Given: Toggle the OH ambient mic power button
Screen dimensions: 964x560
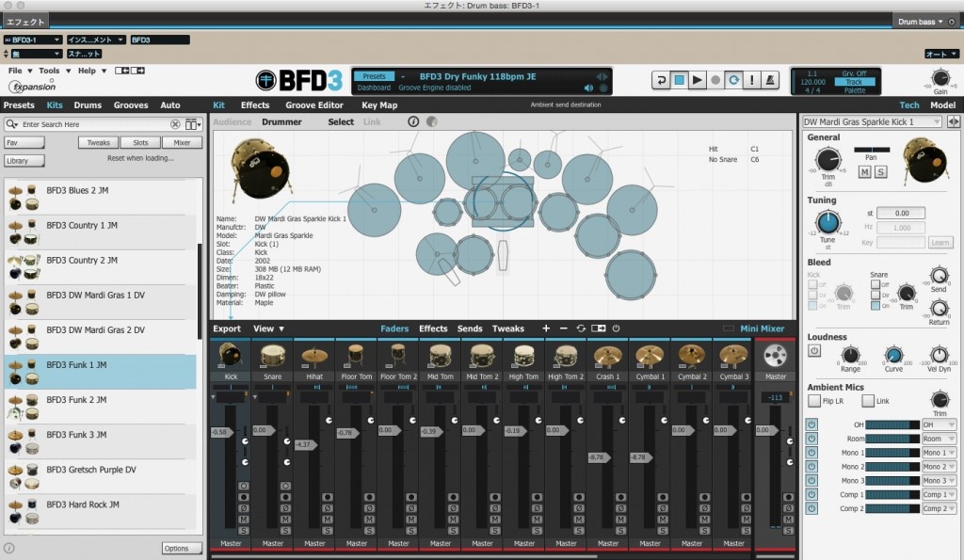Looking at the screenshot, I should coord(811,424).
